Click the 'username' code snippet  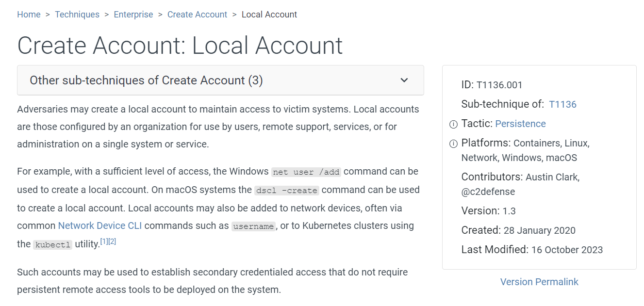[253, 226]
